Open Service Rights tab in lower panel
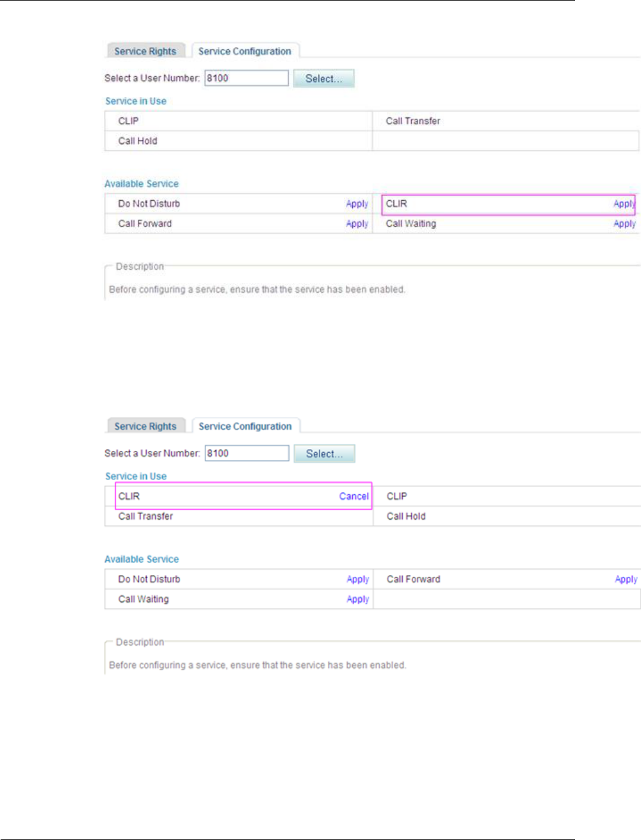641x840 pixels. coord(146,426)
